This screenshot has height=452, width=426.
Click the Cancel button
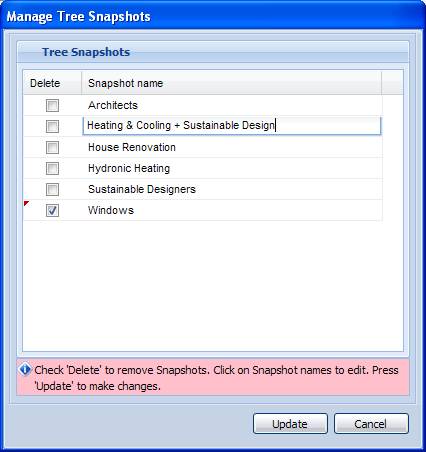pyautogui.click(x=371, y=424)
